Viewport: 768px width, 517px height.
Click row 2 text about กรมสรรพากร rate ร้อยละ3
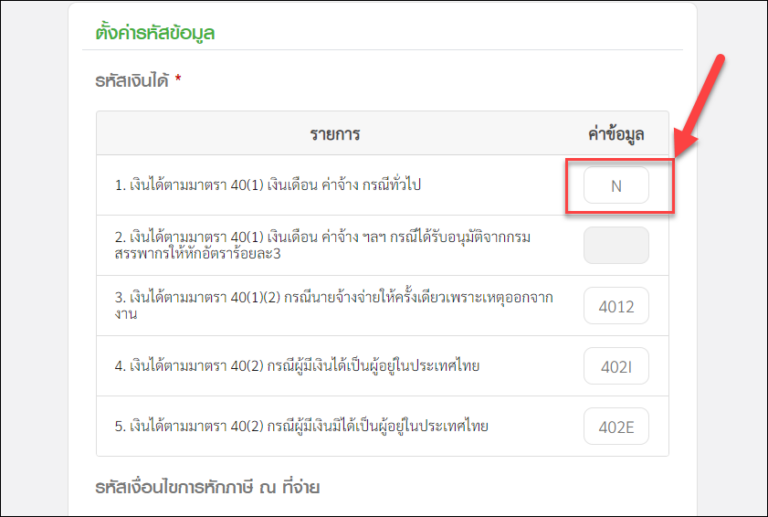click(323, 245)
